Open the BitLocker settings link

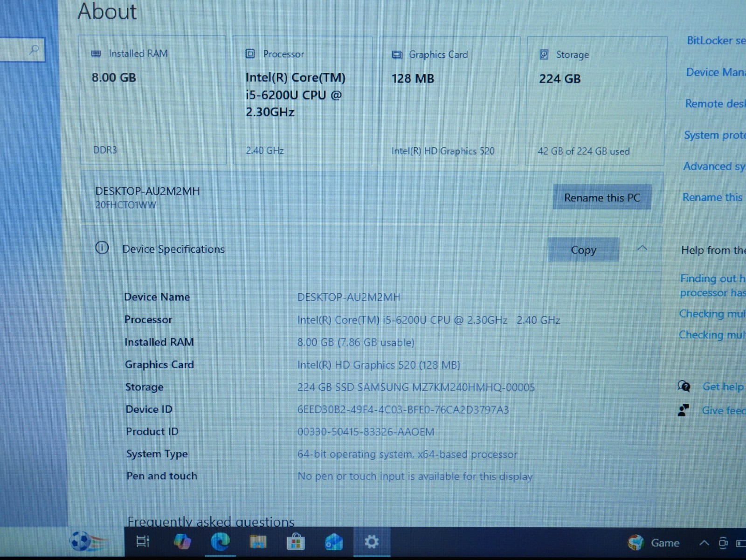click(x=716, y=41)
